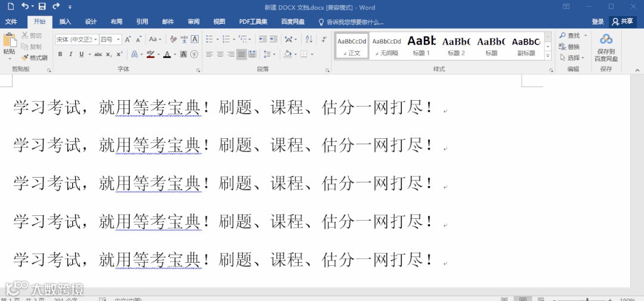
Task: Click the numbered list icon
Action: pyautogui.click(x=226, y=39)
